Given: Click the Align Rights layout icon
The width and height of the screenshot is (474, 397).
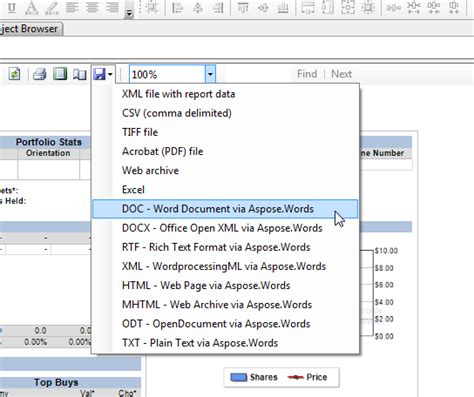Looking at the screenshot, I should pyautogui.click(x=218, y=8).
